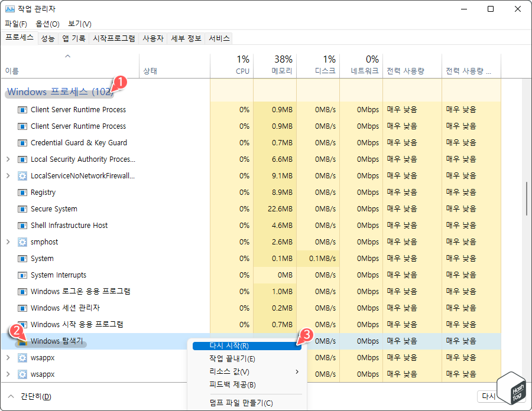Click the Task Manager title bar icon
This screenshot has width=532, height=411.
(x=9, y=8)
